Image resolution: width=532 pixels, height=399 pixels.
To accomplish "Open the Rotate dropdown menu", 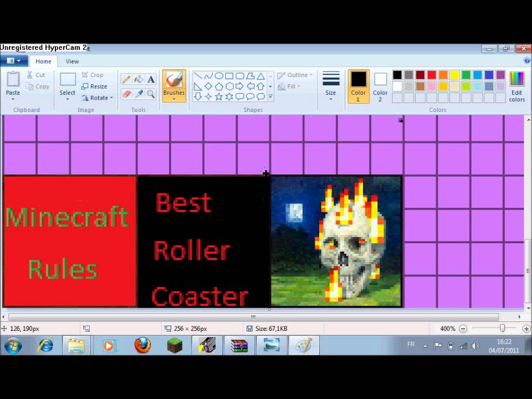I will (97, 98).
